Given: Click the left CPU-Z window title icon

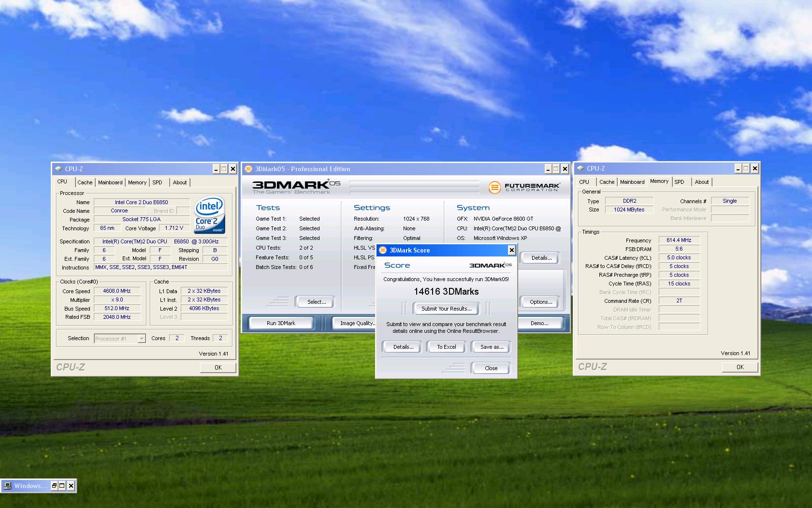Looking at the screenshot, I should tap(58, 169).
